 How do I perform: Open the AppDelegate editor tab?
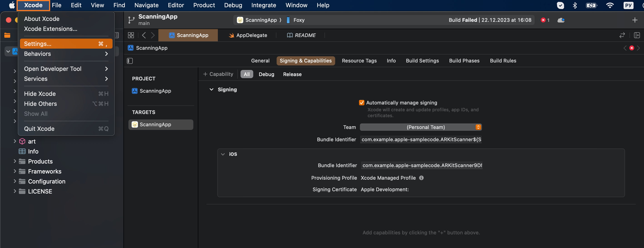click(248, 35)
